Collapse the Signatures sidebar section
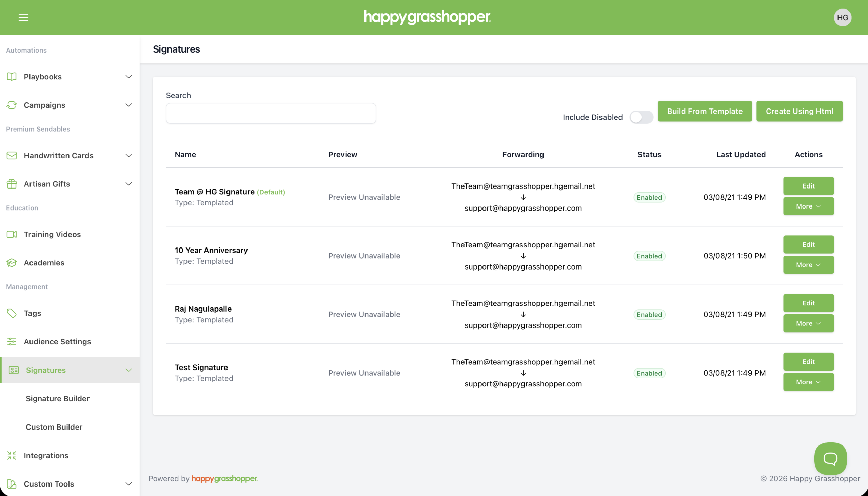The image size is (868, 496). click(129, 370)
